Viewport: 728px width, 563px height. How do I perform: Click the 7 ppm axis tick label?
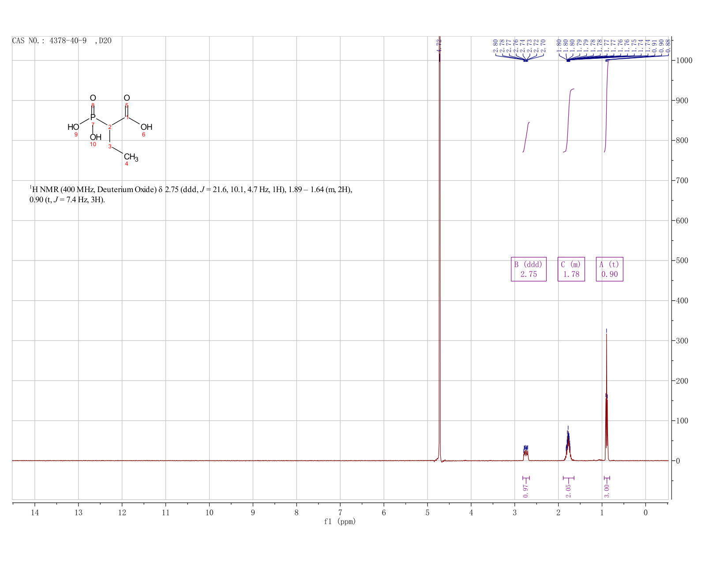340,513
